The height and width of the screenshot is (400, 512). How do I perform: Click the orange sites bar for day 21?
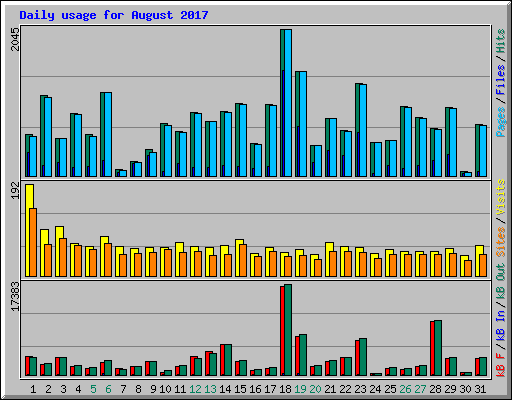coord(333,264)
